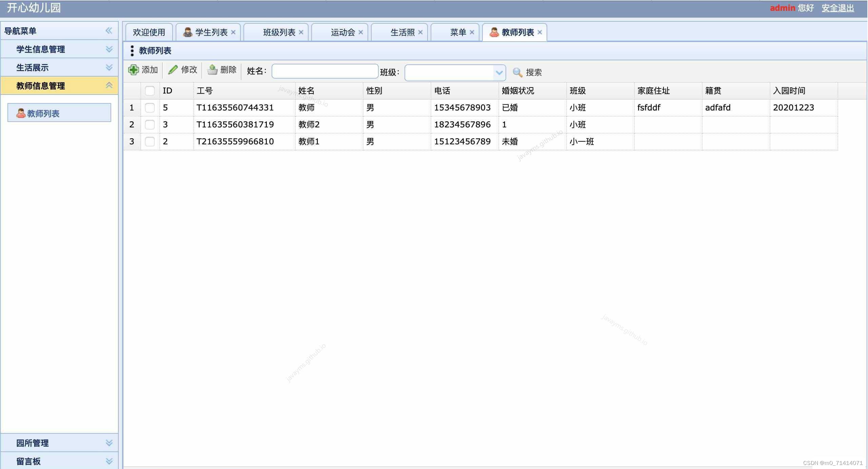Check the row for teacher T11635560744331

(150, 108)
